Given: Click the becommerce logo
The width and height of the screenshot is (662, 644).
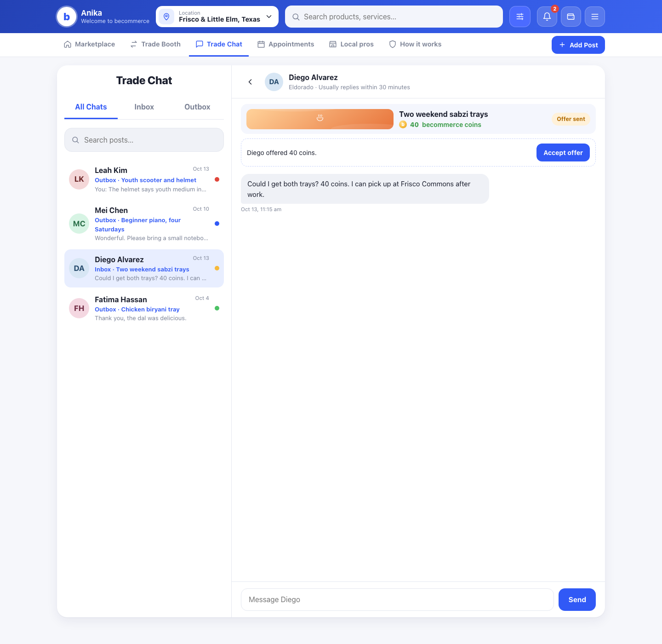Looking at the screenshot, I should point(67,17).
